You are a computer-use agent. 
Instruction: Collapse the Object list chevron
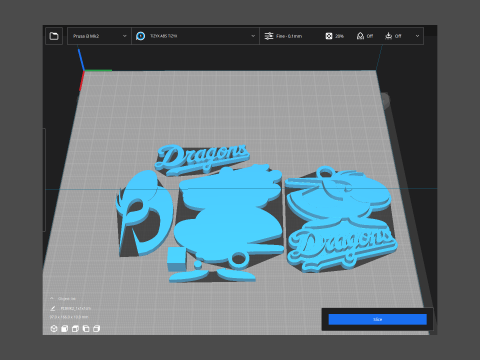tap(52, 298)
